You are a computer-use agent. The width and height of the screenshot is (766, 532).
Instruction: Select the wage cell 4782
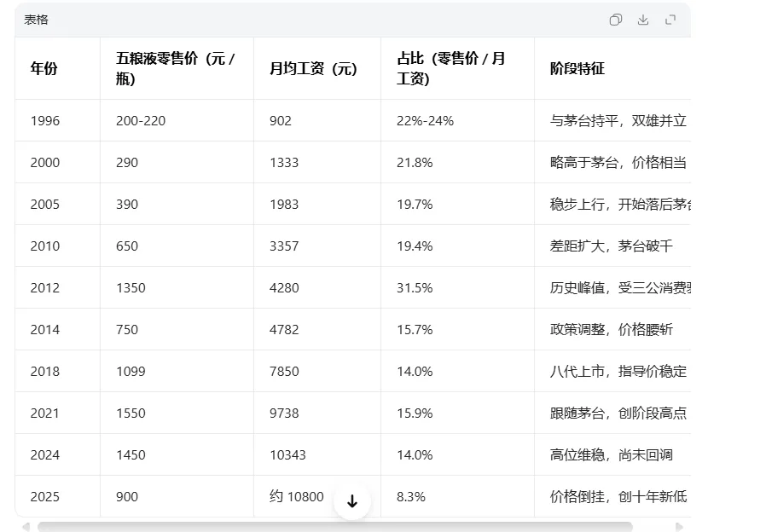(317, 329)
